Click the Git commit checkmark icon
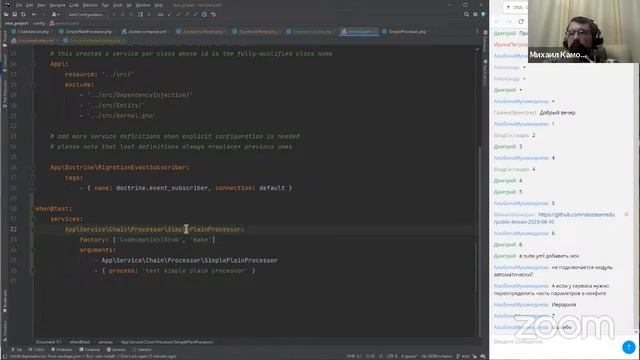This screenshot has width=640, height=360. coord(178,14)
